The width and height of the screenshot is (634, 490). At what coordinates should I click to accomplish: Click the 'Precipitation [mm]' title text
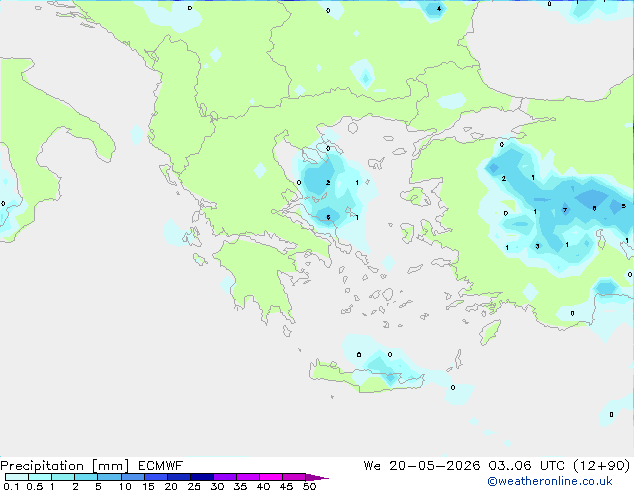[x=65, y=466]
